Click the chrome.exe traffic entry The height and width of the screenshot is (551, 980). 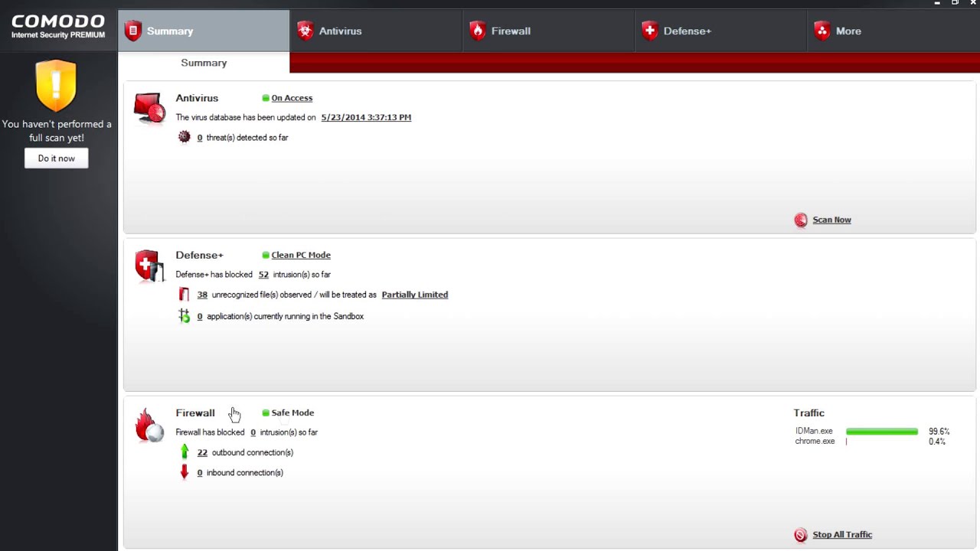(815, 442)
